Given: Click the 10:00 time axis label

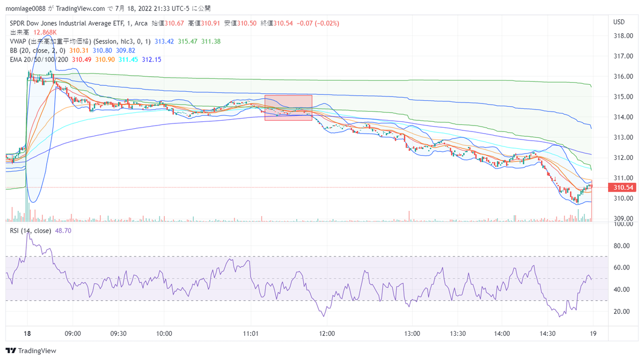Looking at the screenshot, I should click(x=164, y=333).
